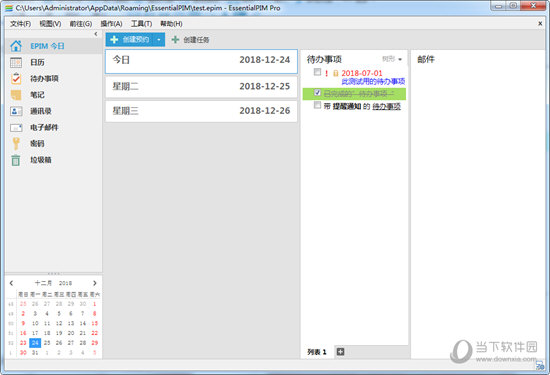
Task: Go to previous month in mini calendar
Action: 11,283
